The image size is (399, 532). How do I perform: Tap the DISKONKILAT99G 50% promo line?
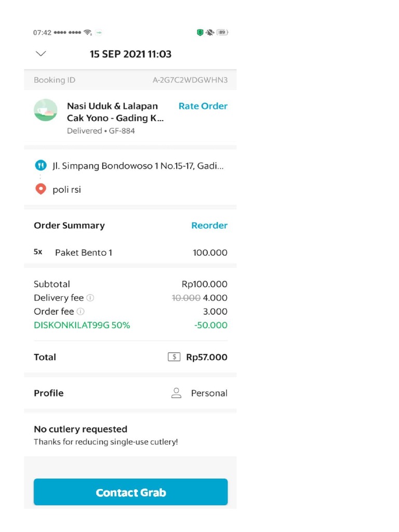point(82,325)
